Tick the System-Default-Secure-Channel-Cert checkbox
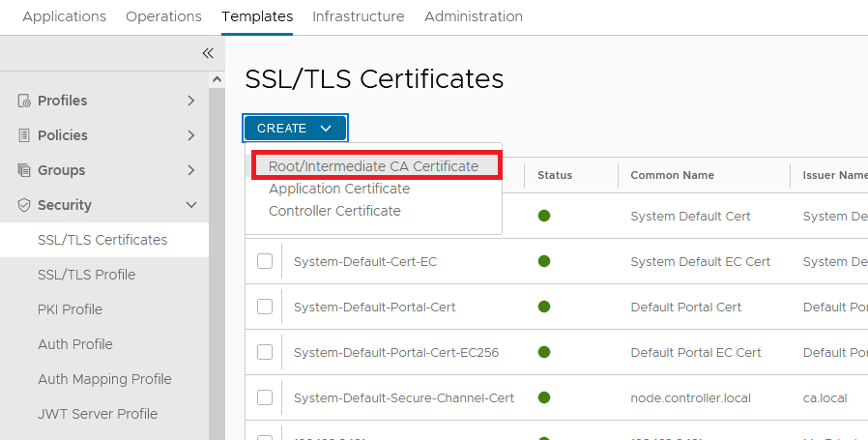This screenshot has height=440, width=868. click(265, 397)
